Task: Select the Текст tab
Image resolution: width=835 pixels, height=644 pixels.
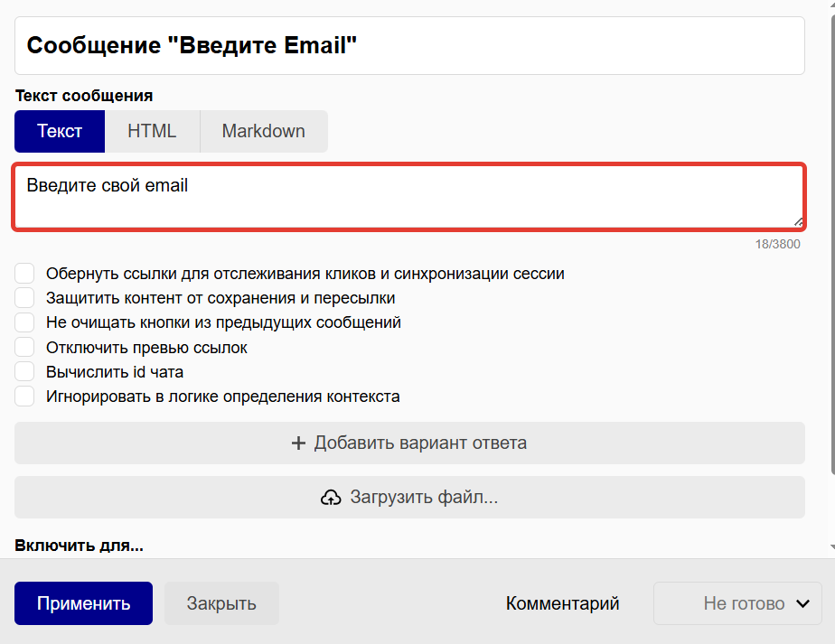Action: 59,131
